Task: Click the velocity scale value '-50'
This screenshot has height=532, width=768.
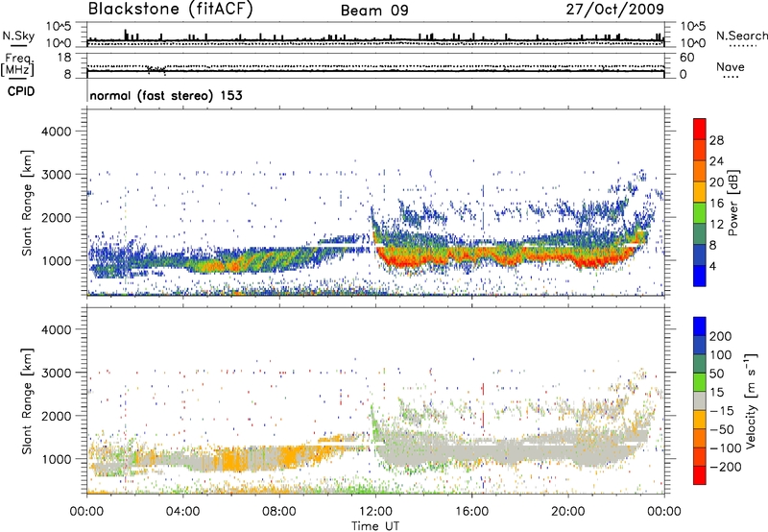Action: tap(722, 429)
